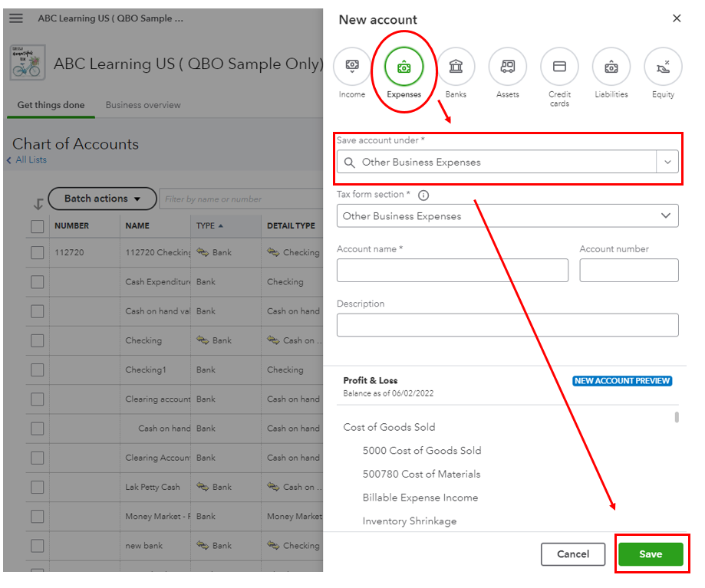Click the Cost of Goods Sold heading
The height and width of the screenshot is (588, 705).
[389, 427]
